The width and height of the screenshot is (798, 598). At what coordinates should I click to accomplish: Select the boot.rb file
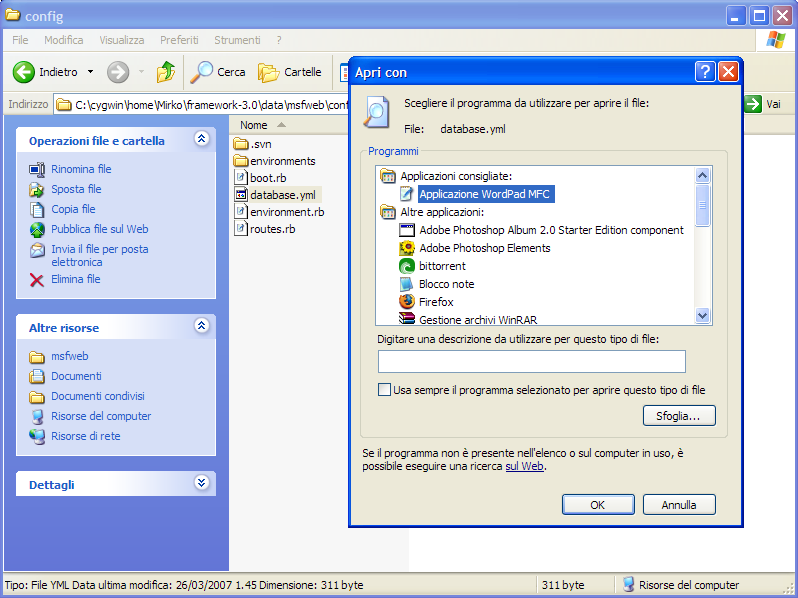click(260, 178)
